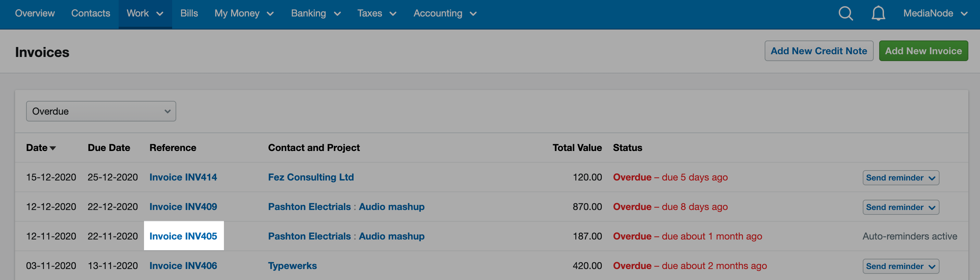Expand Send reminder for INV409
The height and width of the screenshot is (280, 980).
pos(900,207)
